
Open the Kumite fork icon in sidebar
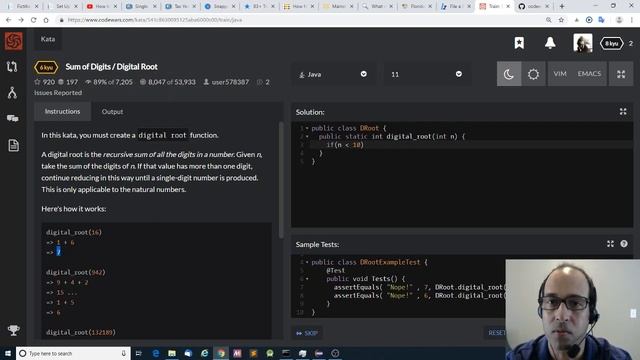12,93
